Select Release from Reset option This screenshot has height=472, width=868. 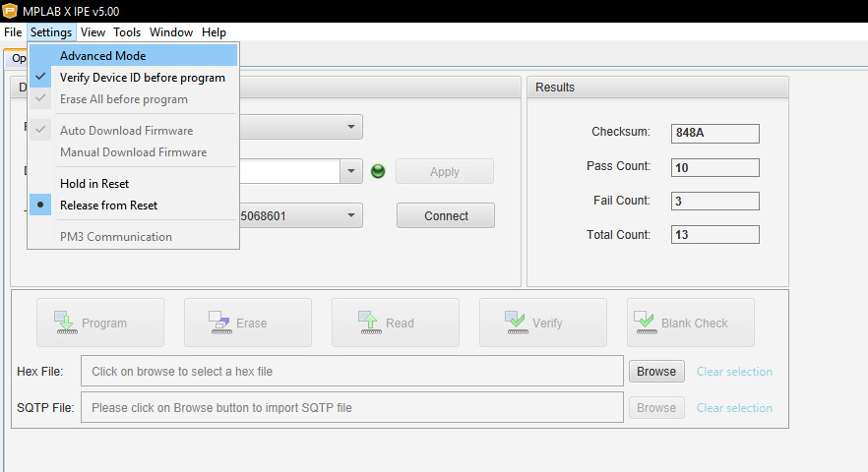coord(134,206)
